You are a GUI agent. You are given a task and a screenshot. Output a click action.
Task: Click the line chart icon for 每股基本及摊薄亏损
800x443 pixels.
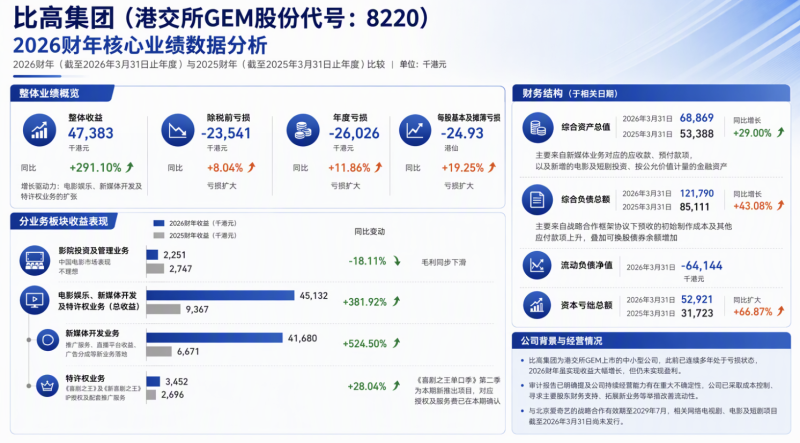click(x=415, y=130)
